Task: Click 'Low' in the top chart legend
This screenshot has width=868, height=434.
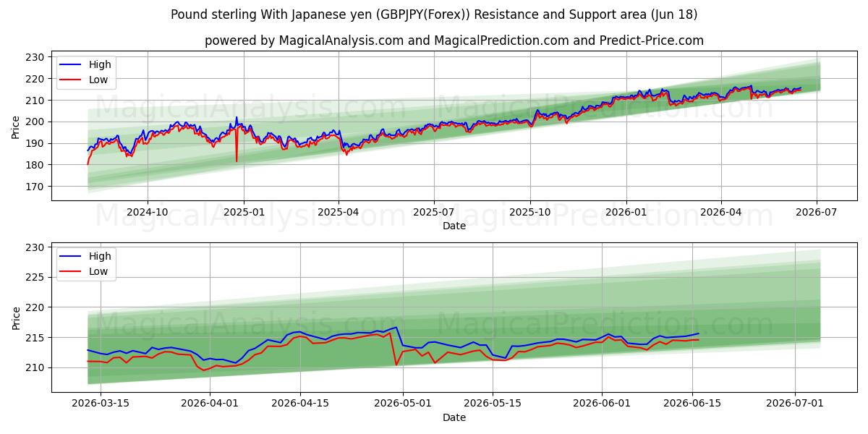Action: click(98, 80)
